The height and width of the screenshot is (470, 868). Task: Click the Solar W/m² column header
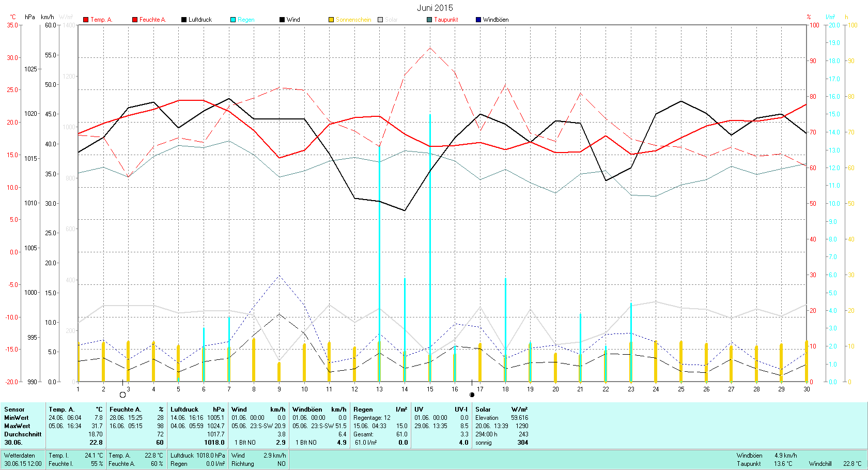tap(502, 410)
